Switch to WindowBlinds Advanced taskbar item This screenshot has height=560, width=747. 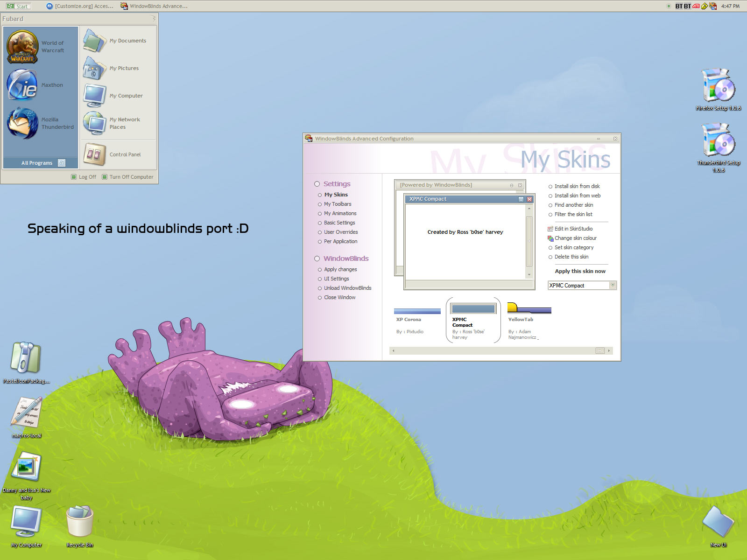pos(154,6)
